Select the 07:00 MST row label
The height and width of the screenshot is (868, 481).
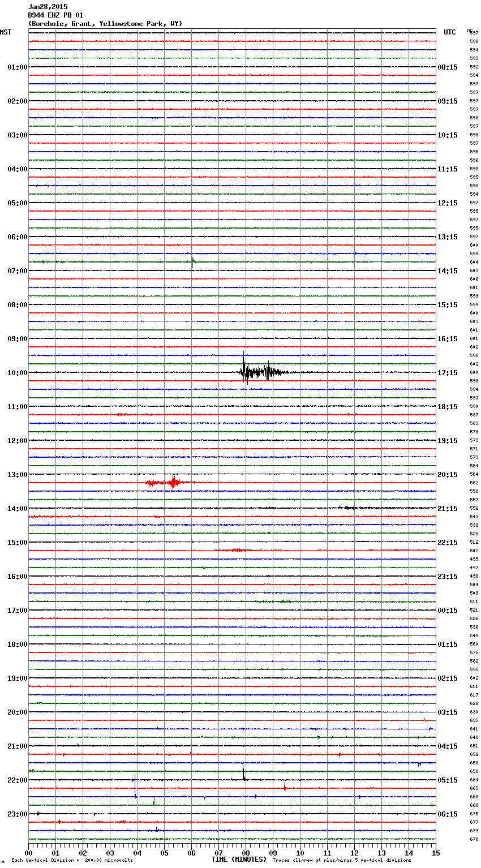(x=18, y=271)
